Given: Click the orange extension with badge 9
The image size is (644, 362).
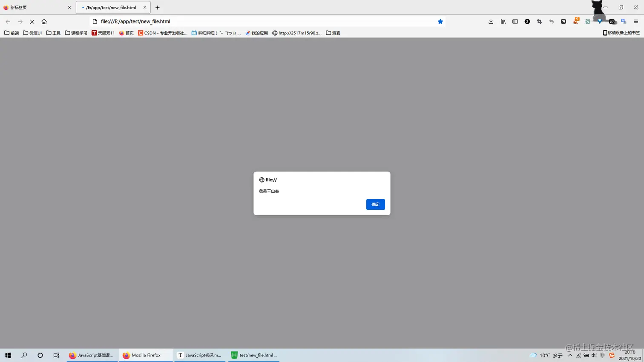Looking at the screenshot, I should (x=576, y=21).
